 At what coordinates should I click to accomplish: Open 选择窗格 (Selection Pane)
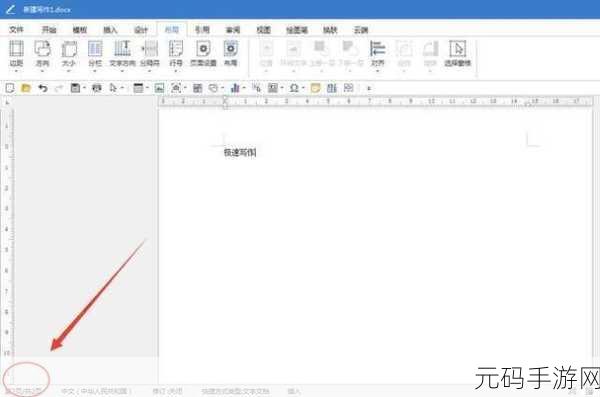click(x=457, y=54)
